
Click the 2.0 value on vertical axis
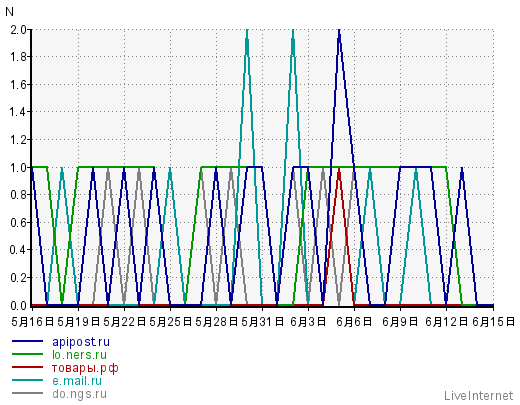[19, 30]
